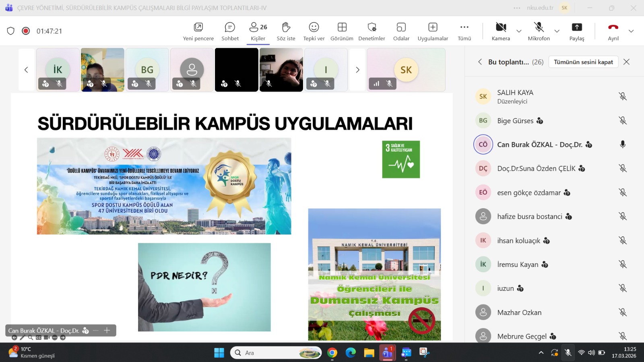Expand the Mikrofon options arrow

tap(557, 31)
